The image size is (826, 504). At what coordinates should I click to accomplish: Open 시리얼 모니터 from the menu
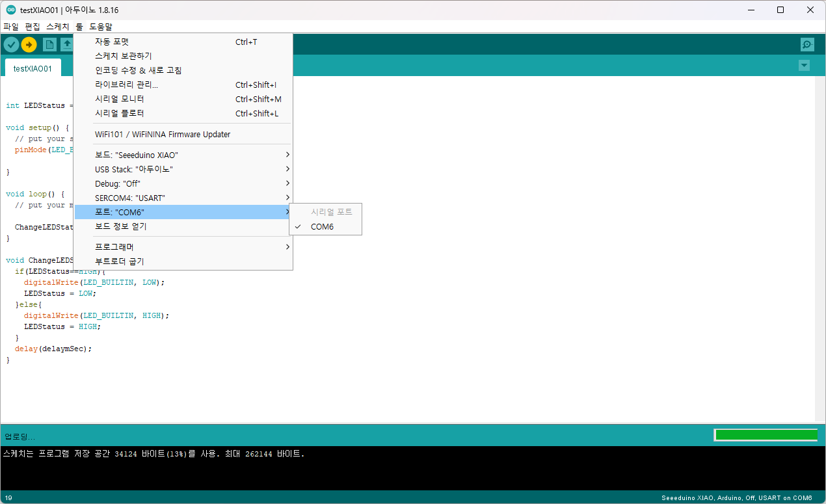(x=183, y=99)
